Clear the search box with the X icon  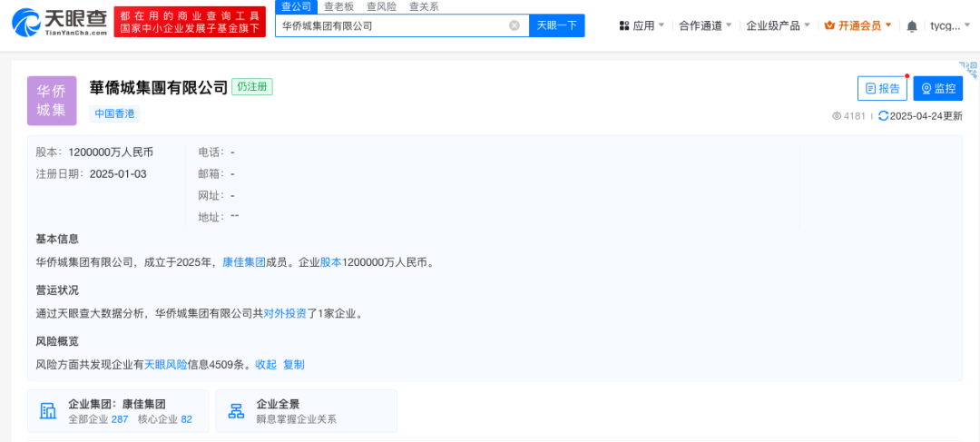pos(514,25)
